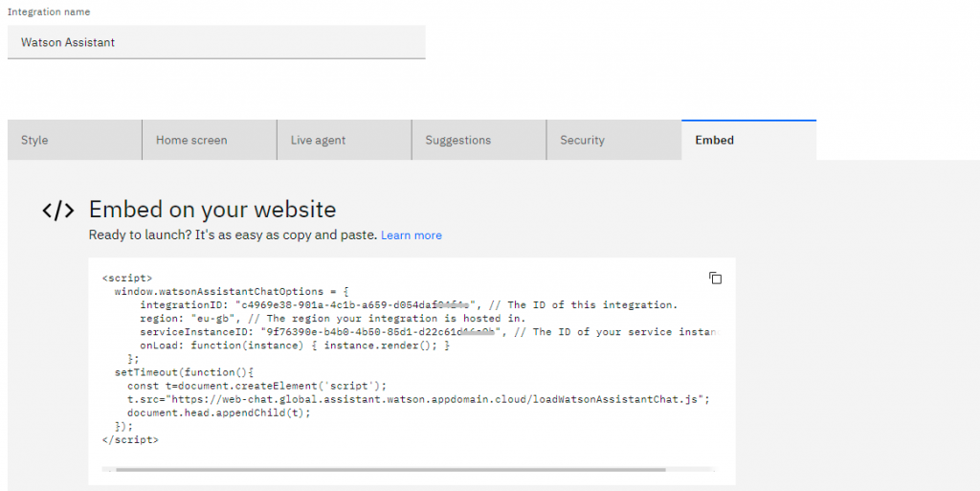Switch to the Style tab
The image size is (980, 491).
pyautogui.click(x=75, y=140)
